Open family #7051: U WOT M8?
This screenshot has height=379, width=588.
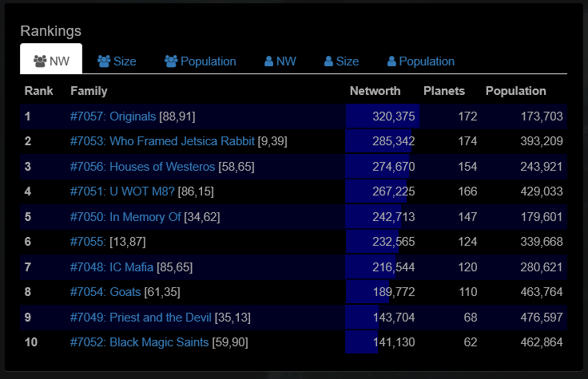coord(122,191)
